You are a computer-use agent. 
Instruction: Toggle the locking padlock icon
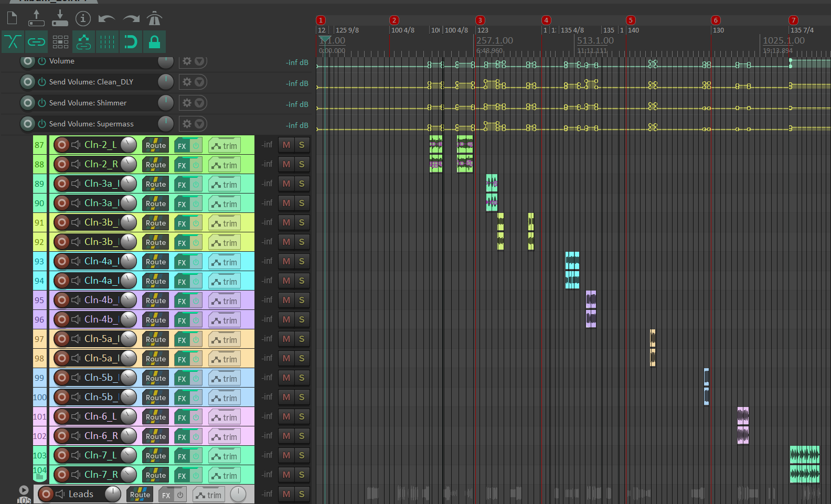pos(154,42)
